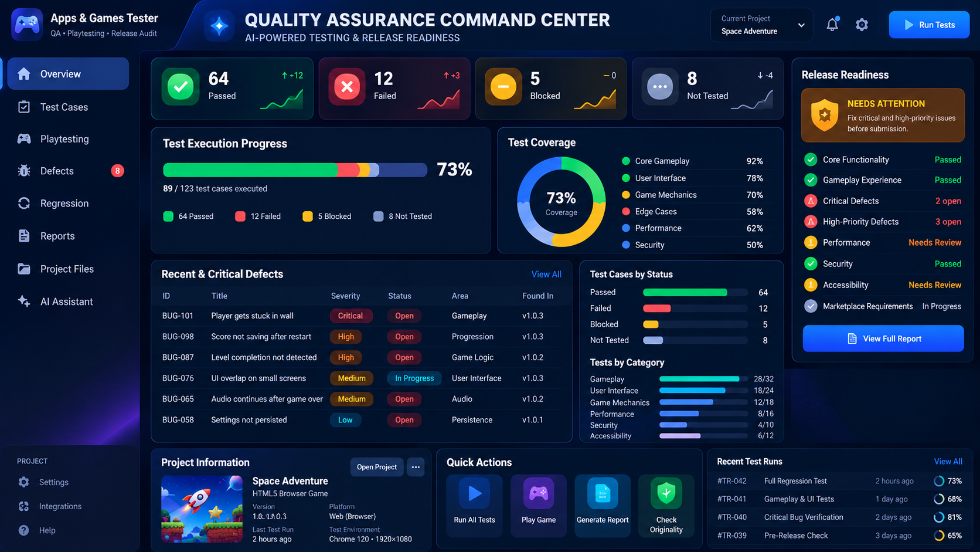Click the Integrations icon in sidebar
980x552 pixels.
pyautogui.click(x=24, y=506)
